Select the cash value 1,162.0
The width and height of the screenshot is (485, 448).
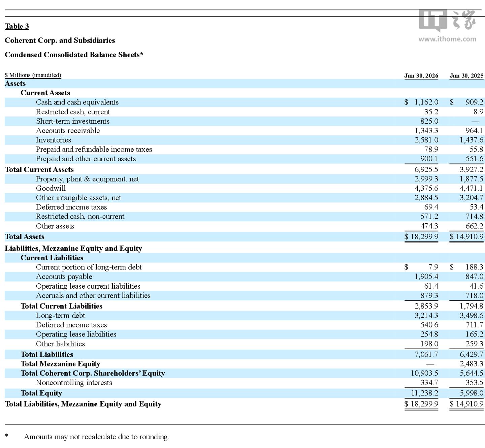click(426, 102)
